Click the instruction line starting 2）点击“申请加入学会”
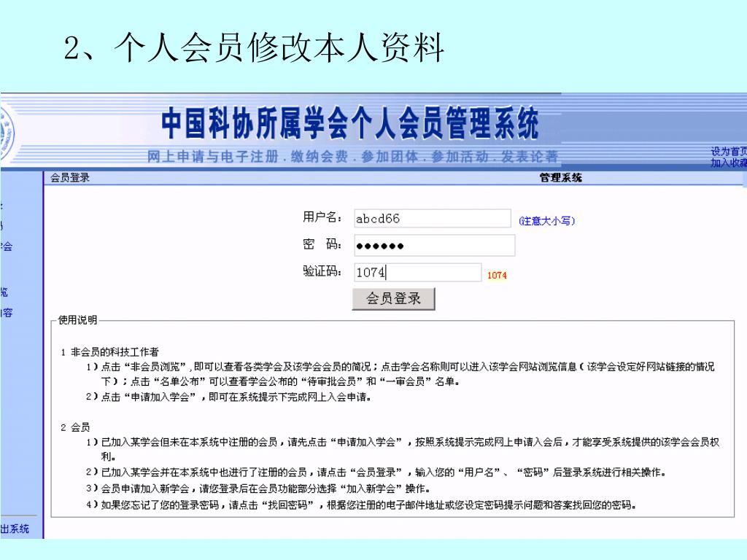This screenshot has height=560, width=747. (228, 397)
